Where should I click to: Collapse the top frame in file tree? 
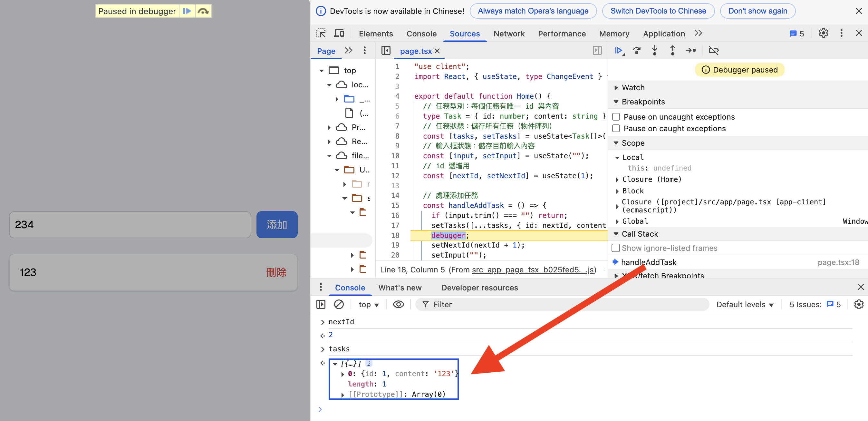coord(322,71)
